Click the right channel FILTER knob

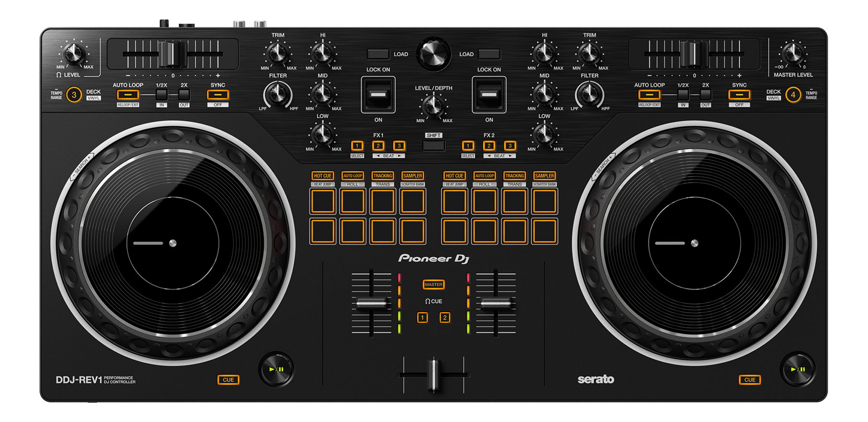click(x=590, y=94)
